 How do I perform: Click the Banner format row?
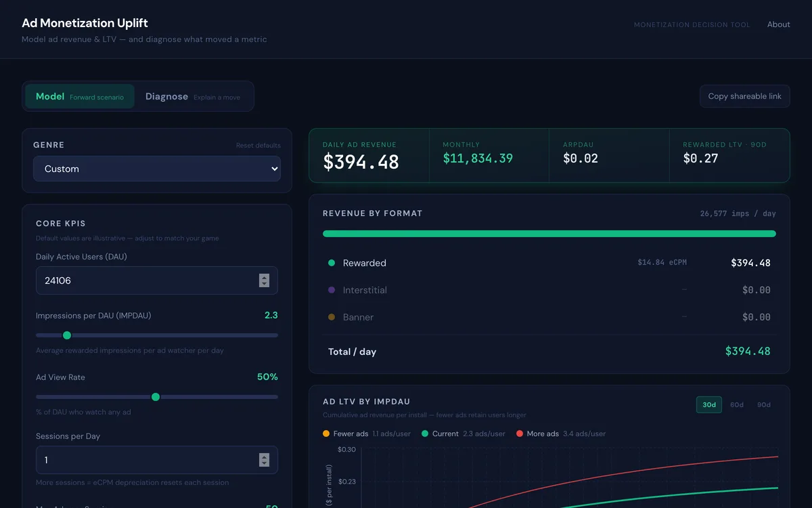point(549,317)
